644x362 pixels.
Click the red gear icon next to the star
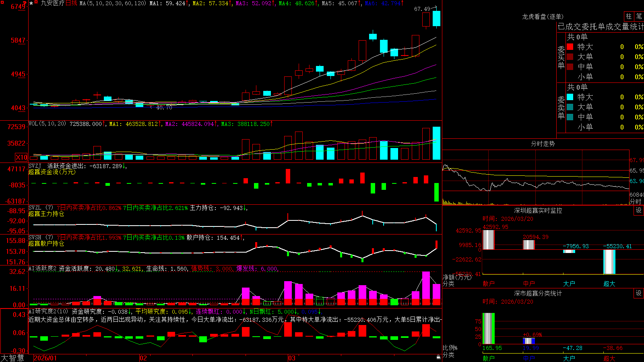point(36,3)
